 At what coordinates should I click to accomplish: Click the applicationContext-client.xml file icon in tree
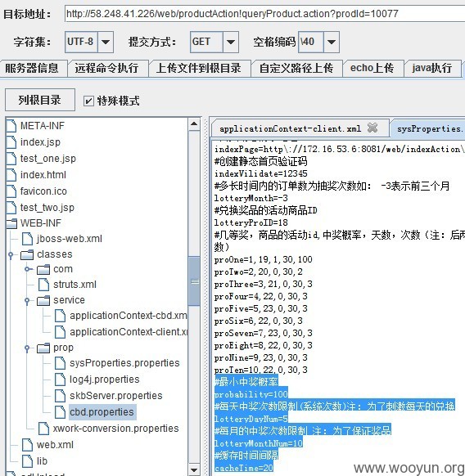click(61, 332)
